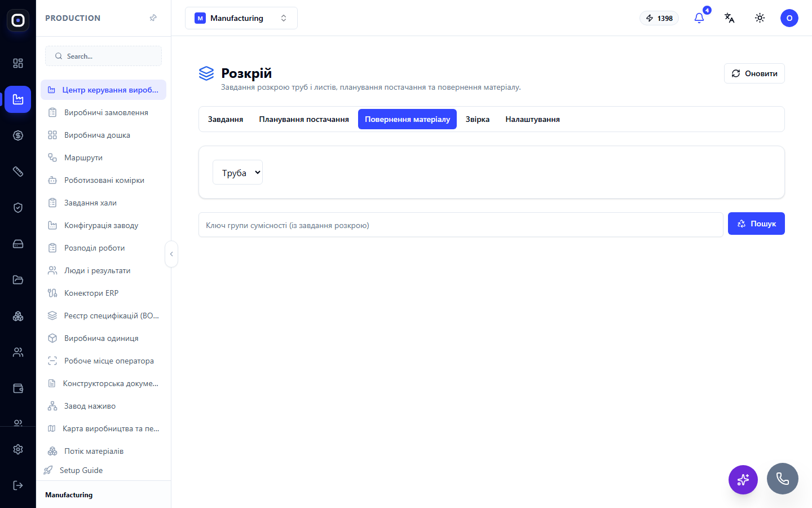This screenshot has height=508, width=812.
Task: Click the Пошук search button
Action: [x=756, y=224]
